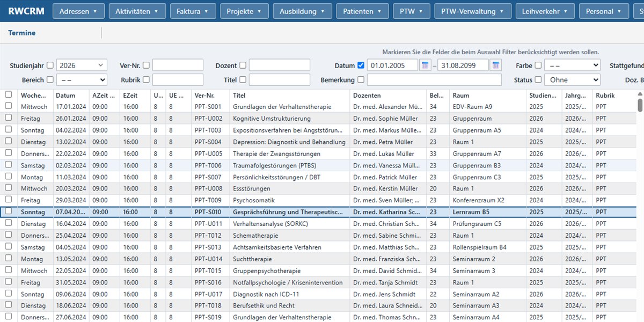The image size is (644, 322).
Task: Toggle the select-all checkbox in table header
Action: (8, 94)
